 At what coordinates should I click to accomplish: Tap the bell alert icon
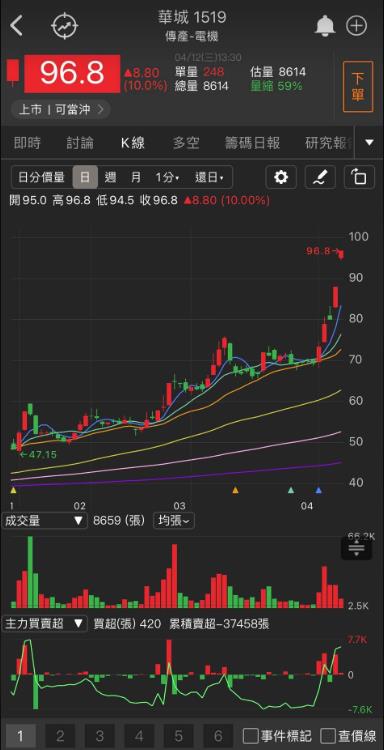click(325, 25)
